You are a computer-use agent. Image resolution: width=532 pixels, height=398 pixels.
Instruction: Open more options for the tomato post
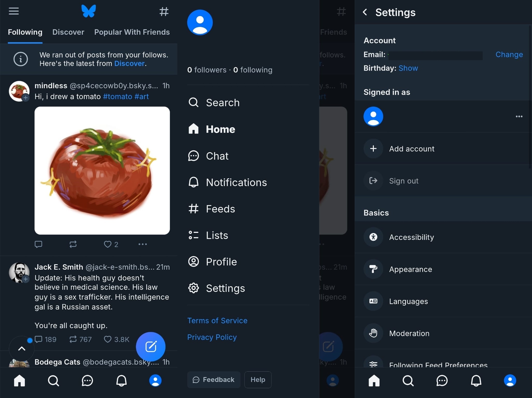click(143, 244)
